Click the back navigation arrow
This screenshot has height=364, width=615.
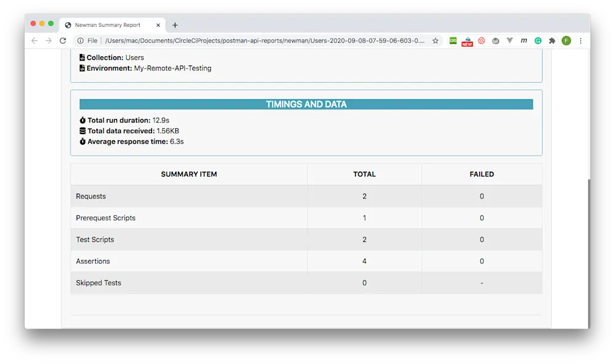click(34, 40)
